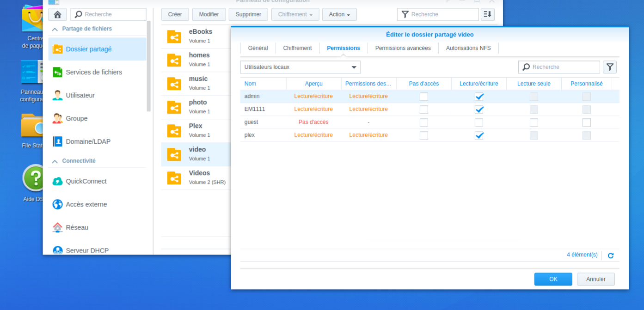Open the Utilisateurs locaux dropdown

(300, 67)
